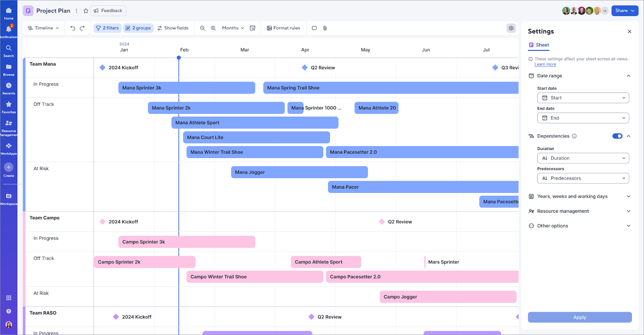The height and width of the screenshot is (335, 644).
Task: Toggle the 2 groups button
Action: (x=138, y=28)
